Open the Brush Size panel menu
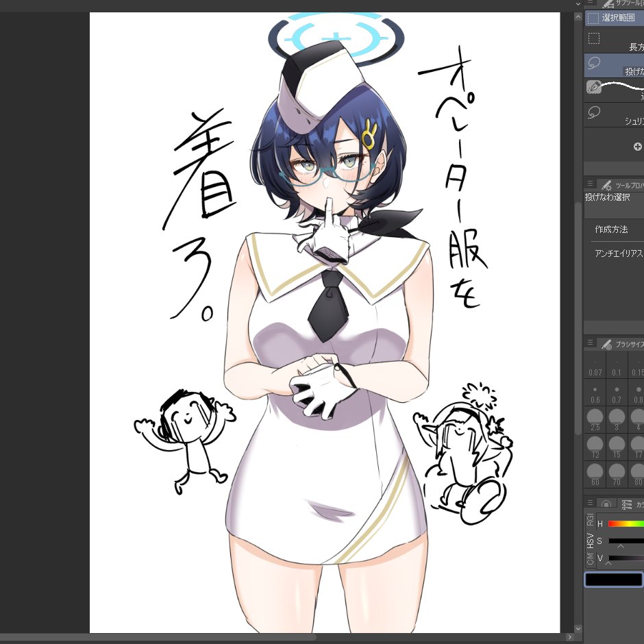644x644 pixels. click(590, 343)
